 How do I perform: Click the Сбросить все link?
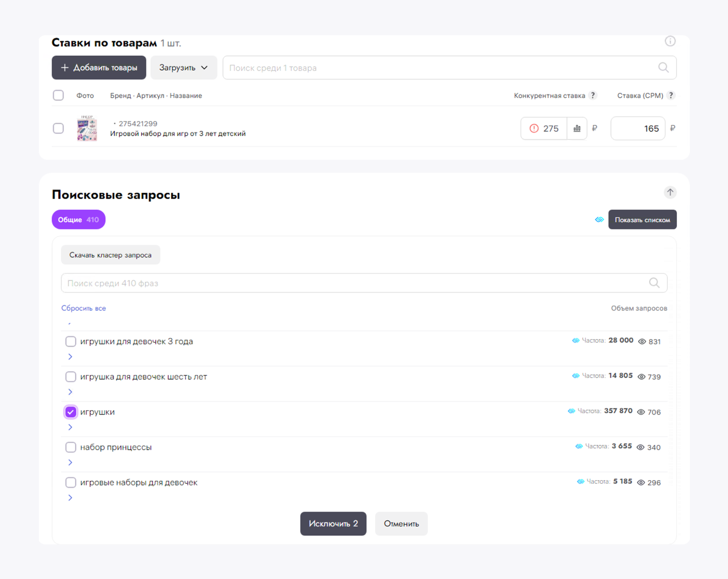pyautogui.click(x=83, y=308)
